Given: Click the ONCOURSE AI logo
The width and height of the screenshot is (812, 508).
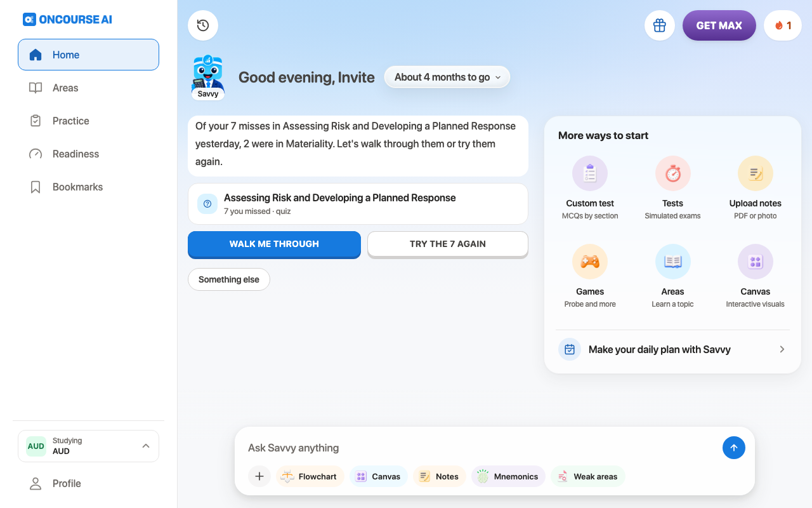Looking at the screenshot, I should pos(67,19).
